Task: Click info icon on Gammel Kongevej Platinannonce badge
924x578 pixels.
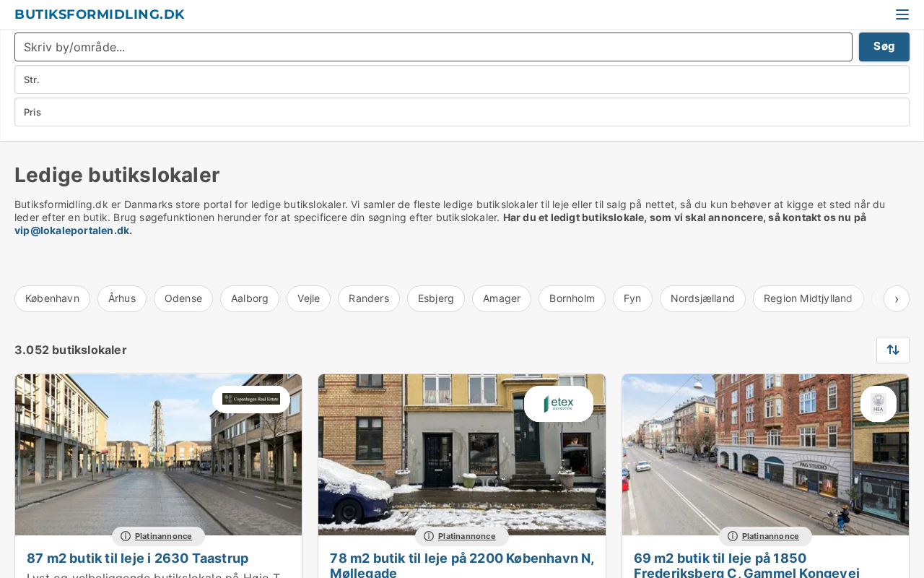Action: [x=733, y=536]
